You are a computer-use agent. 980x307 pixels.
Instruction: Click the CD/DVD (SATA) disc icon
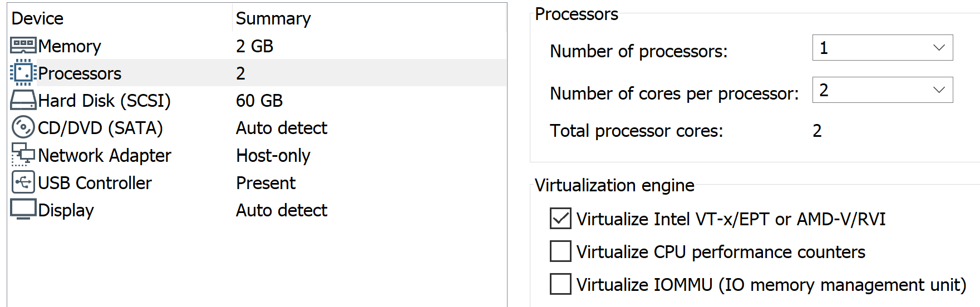tap(23, 127)
